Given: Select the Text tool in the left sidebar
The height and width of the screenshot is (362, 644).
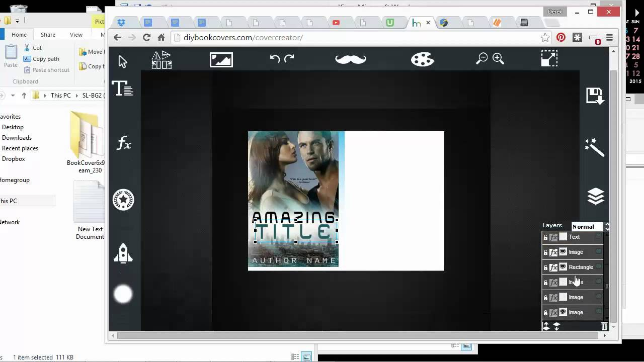Looking at the screenshot, I should [123, 88].
